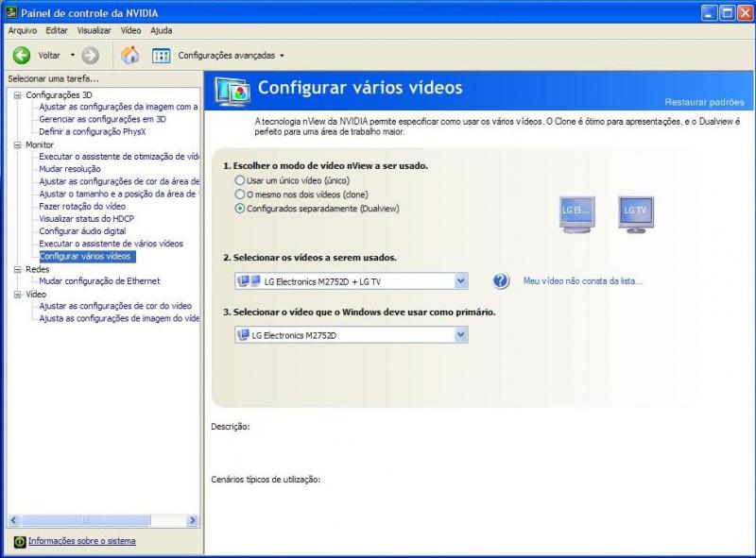756x558 pixels.
Task: Open Ajusta as configurações de imagem do vídeo
Action: [x=119, y=318]
